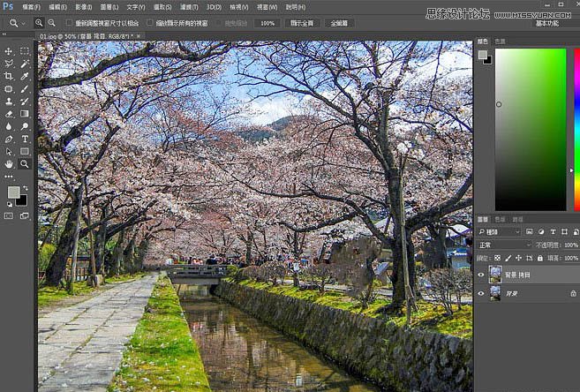Select the Rectangle shape tool
The image size is (580, 392).
(25, 152)
